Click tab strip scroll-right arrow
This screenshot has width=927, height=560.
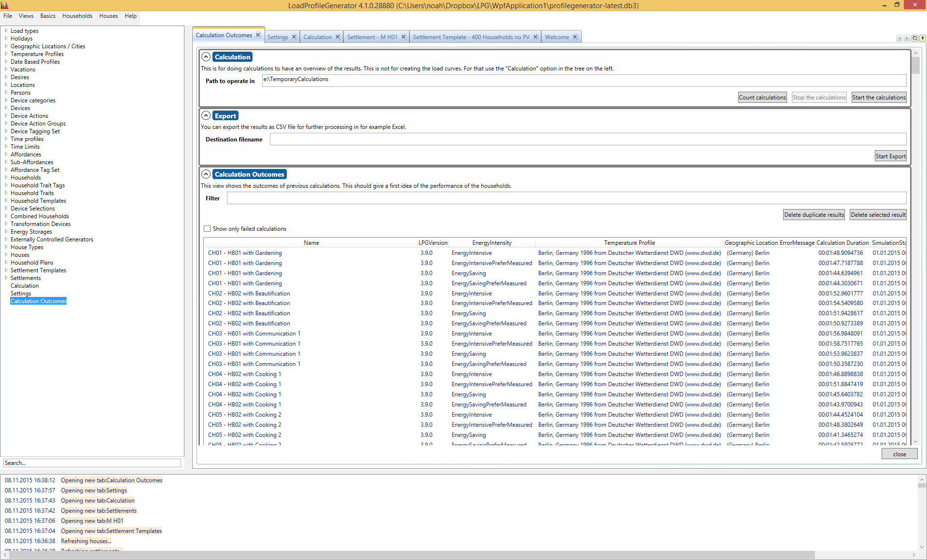point(907,38)
